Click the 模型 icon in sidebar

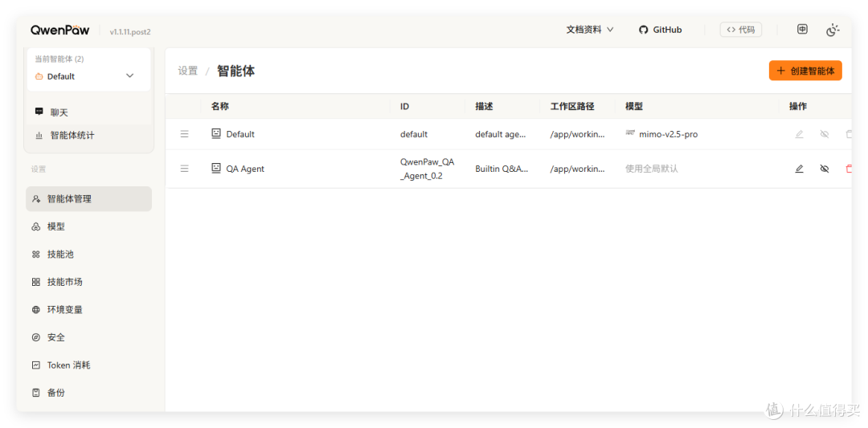click(36, 226)
